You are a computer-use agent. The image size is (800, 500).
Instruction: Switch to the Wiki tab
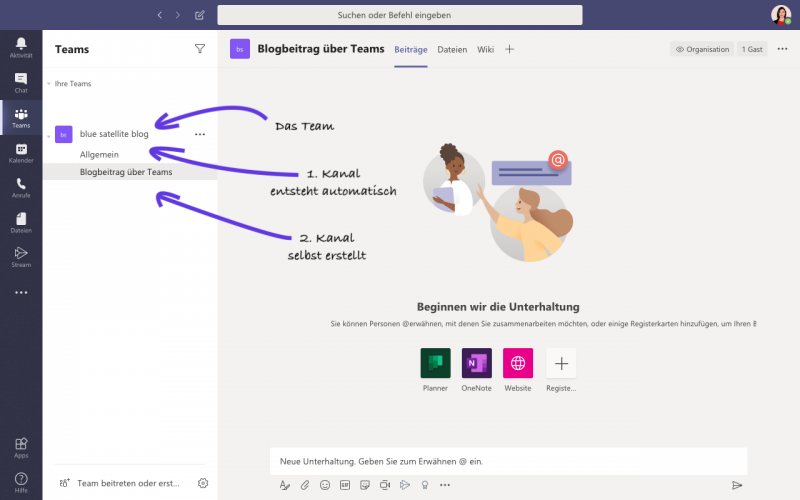(485, 48)
